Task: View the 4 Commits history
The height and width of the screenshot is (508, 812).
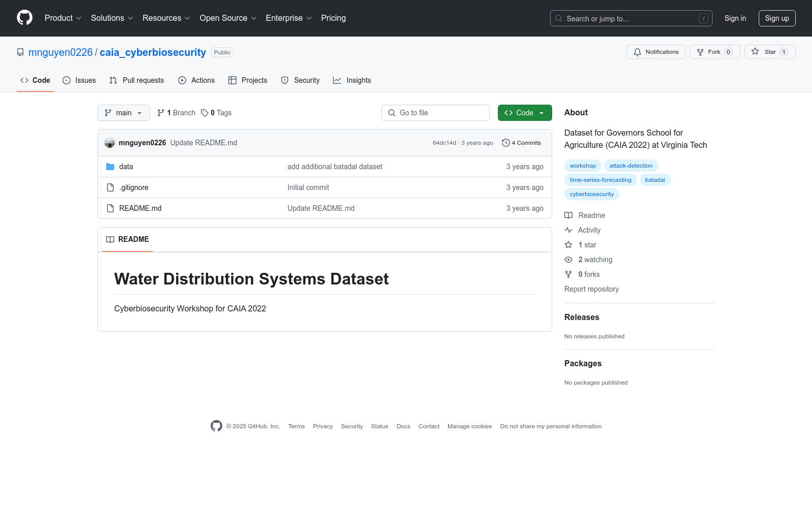Action: pyautogui.click(x=522, y=143)
